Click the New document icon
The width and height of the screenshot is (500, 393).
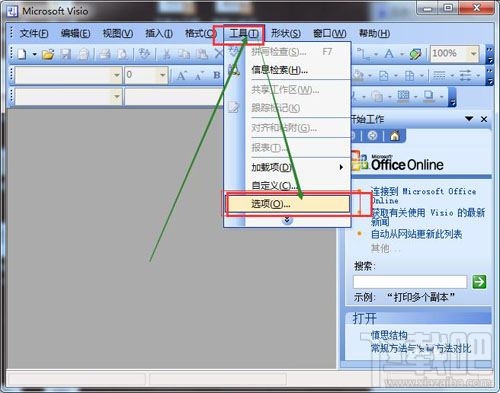[22, 54]
